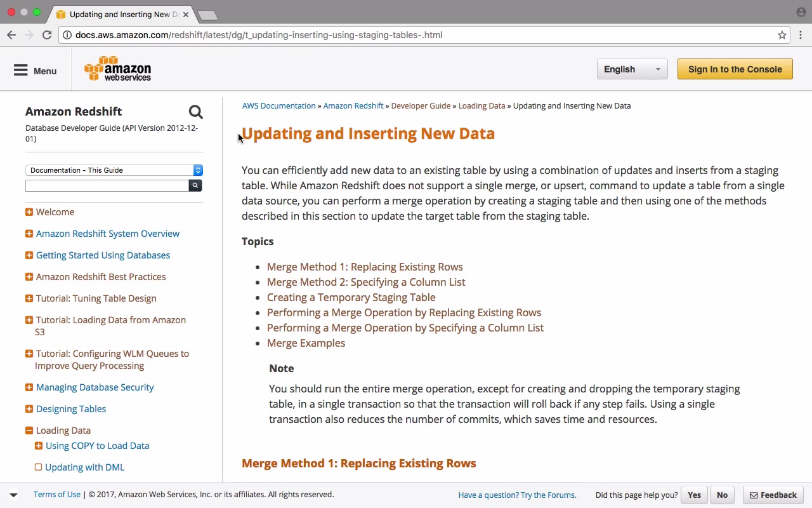
Task: Answer Yes to page helpfulness
Action: coord(695,495)
